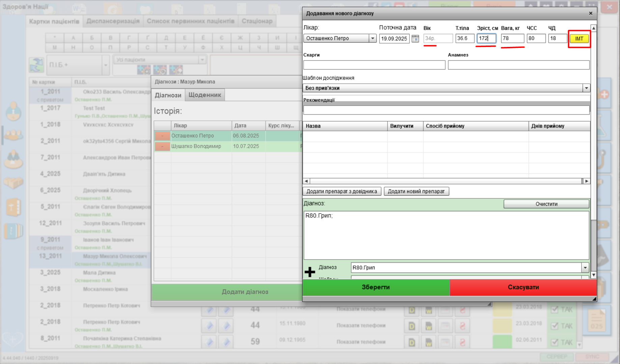
Task: Click the medications table horizontal scrollbar track
Action: (445, 181)
